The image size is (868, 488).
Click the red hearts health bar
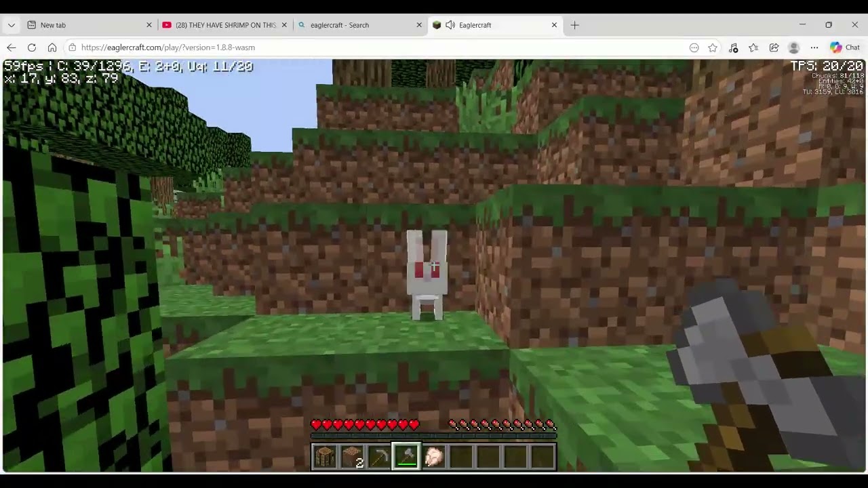click(365, 425)
